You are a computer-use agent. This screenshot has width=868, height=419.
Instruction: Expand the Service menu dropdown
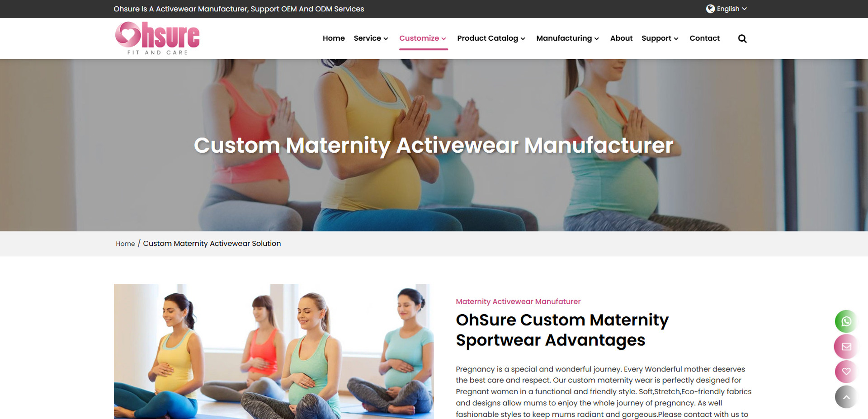[x=371, y=38]
